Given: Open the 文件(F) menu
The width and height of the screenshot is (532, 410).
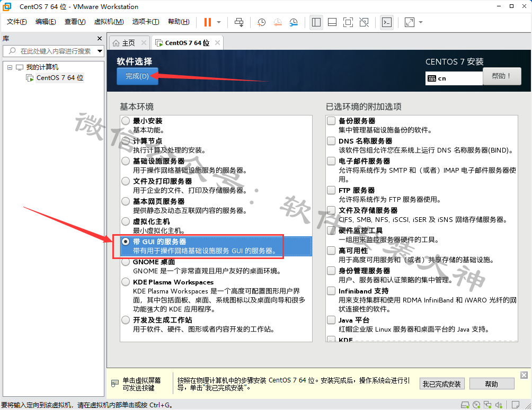Looking at the screenshot, I should coord(16,22).
